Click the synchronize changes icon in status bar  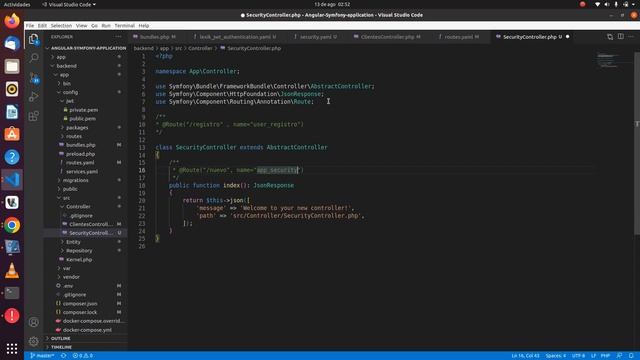64,356
